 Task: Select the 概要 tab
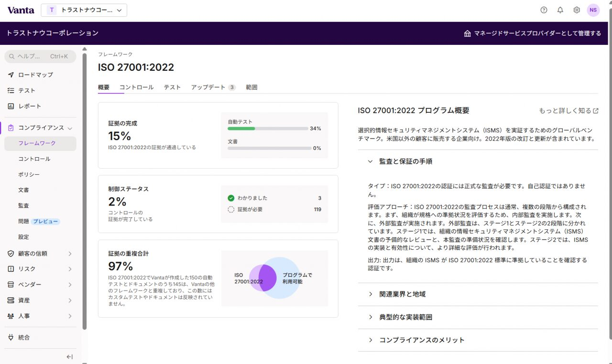point(104,87)
